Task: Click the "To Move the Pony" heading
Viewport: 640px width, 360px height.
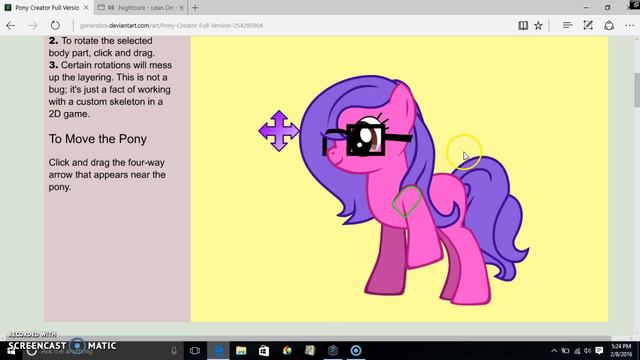Action: (98, 139)
